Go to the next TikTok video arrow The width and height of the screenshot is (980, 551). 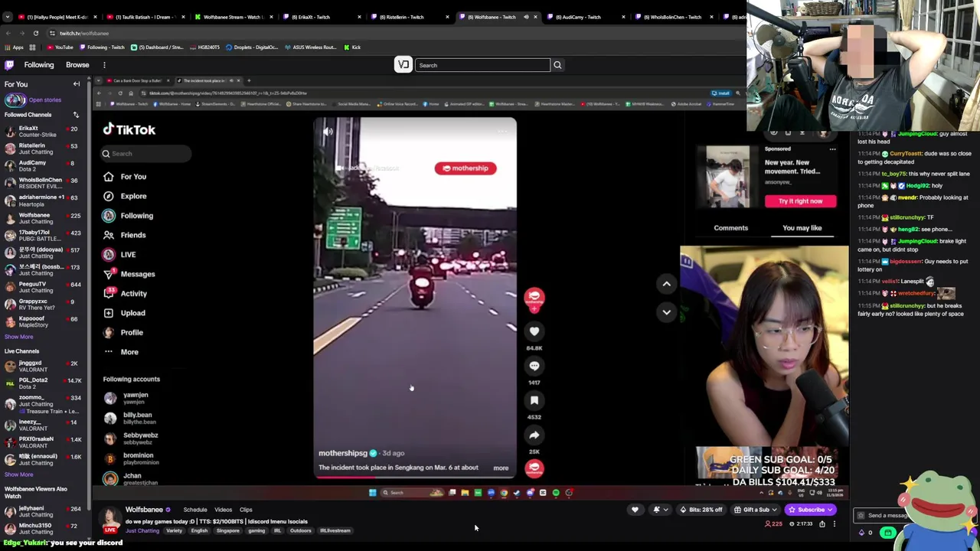(666, 312)
